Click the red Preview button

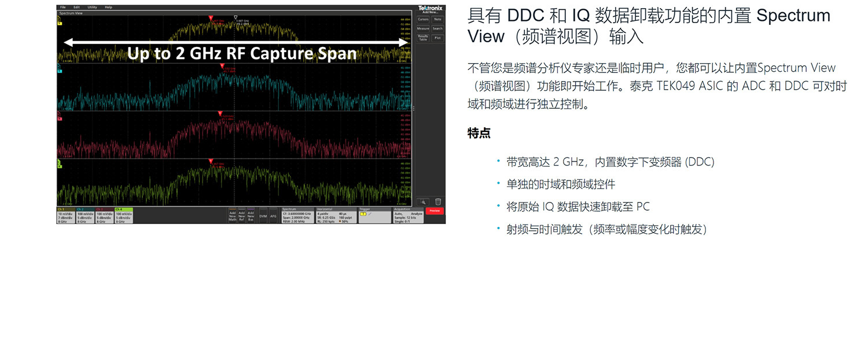pos(435,211)
